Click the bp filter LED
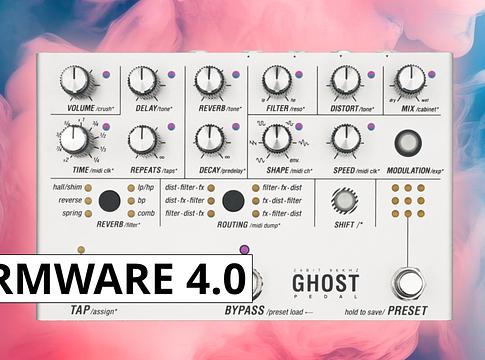Image resolution: width=485 pixels, height=360 pixels. click(x=131, y=201)
